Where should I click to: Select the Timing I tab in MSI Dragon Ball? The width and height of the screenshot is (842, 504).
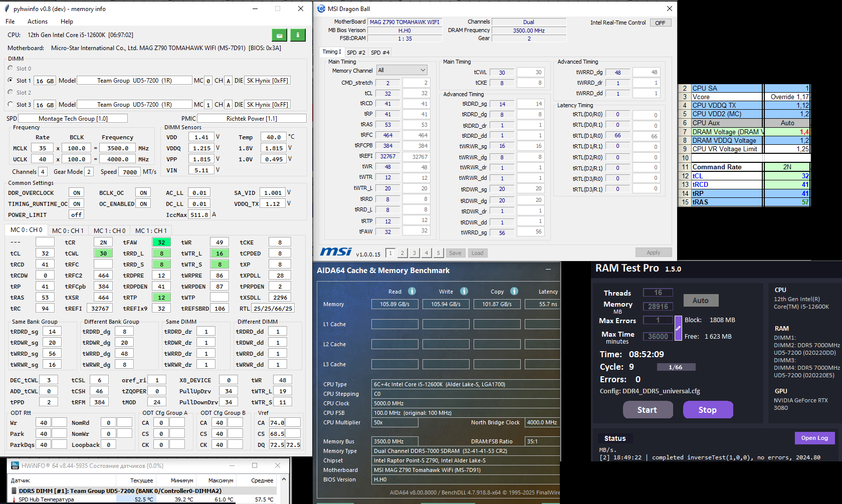332,52
